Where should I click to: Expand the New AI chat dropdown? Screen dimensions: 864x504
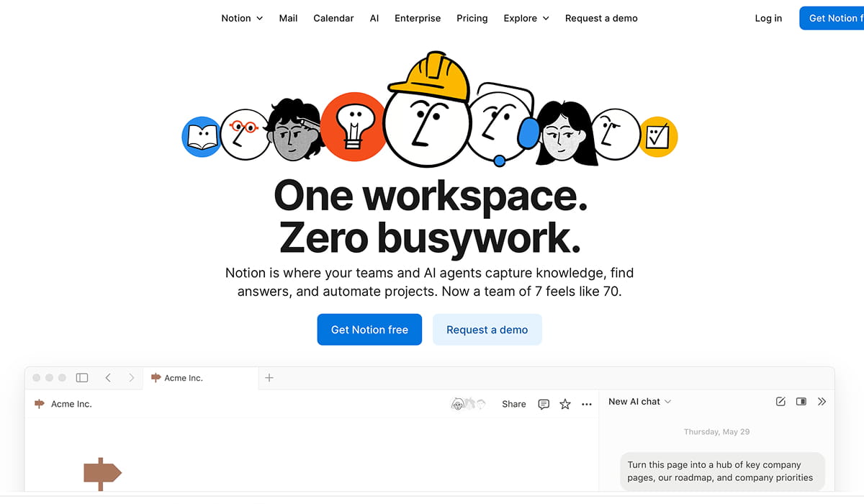pyautogui.click(x=639, y=402)
